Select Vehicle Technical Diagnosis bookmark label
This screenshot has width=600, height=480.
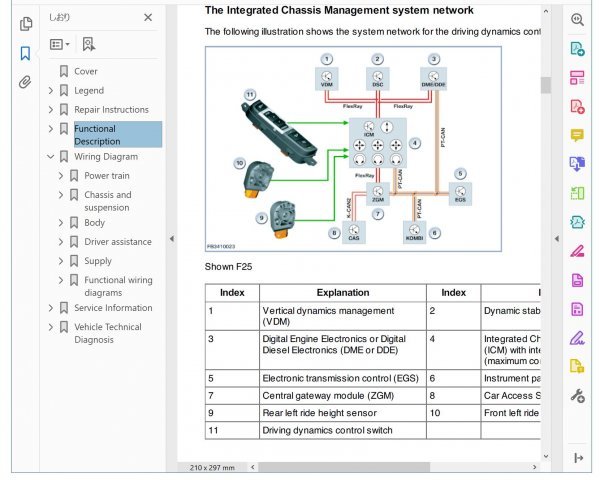click(x=108, y=333)
